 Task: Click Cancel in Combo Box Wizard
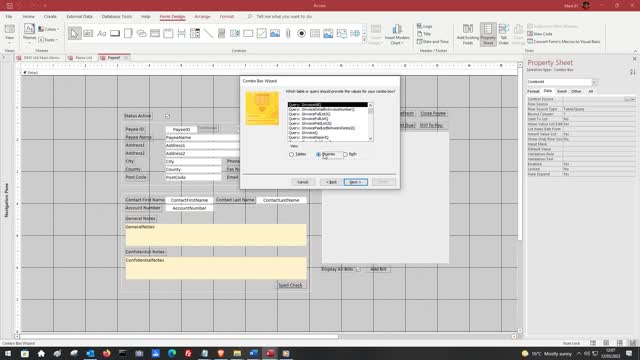[x=303, y=182]
